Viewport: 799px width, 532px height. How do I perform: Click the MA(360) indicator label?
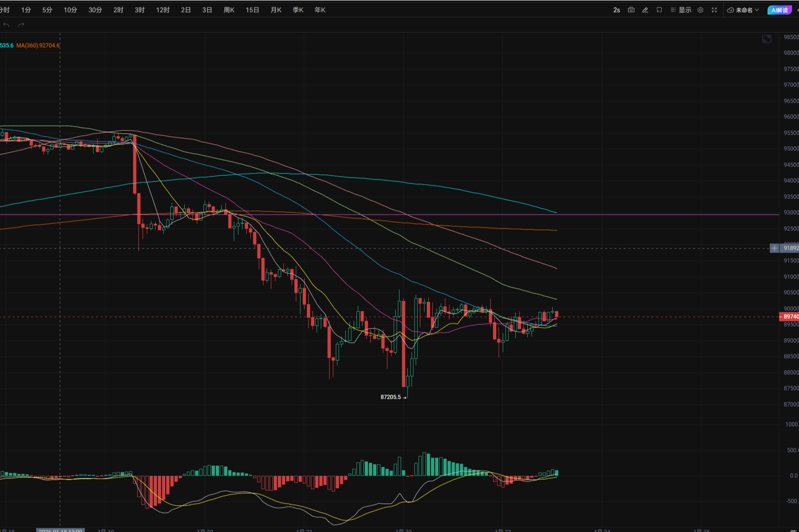[38, 45]
